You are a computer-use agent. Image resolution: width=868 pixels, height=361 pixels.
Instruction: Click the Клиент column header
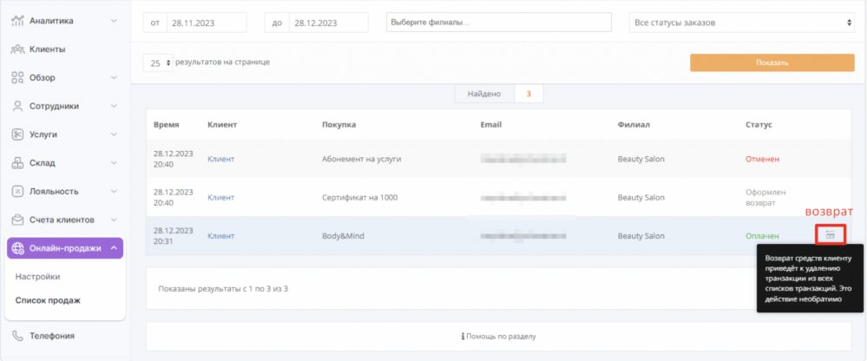click(222, 125)
